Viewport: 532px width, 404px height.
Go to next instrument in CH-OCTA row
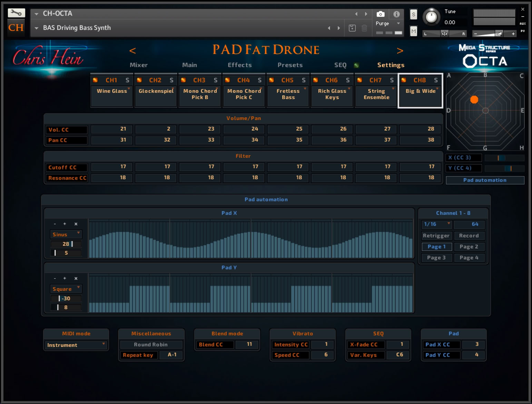pos(366,14)
